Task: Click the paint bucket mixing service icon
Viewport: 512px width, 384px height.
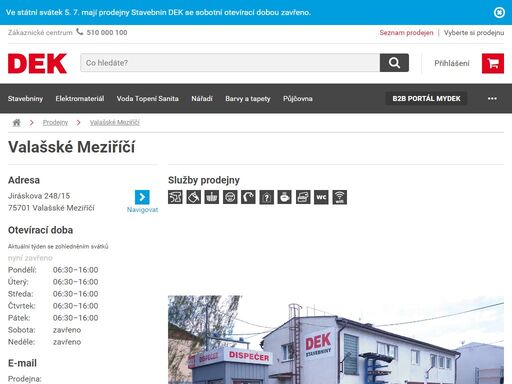Action: [x=194, y=197]
